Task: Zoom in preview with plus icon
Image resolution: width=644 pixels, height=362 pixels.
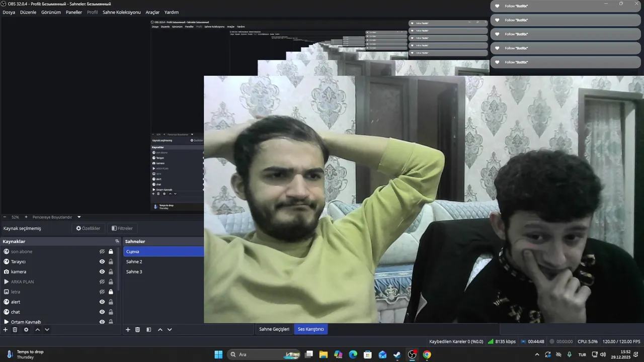Action: [26, 217]
